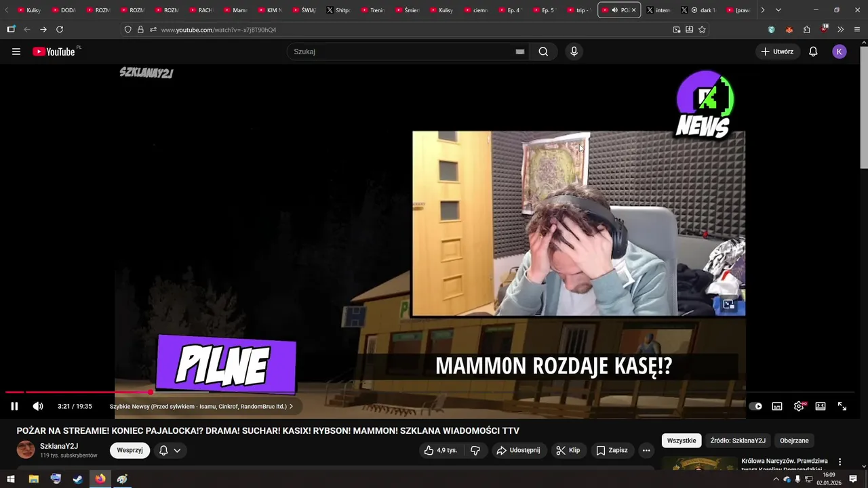Switch to theater mode view

click(821, 406)
